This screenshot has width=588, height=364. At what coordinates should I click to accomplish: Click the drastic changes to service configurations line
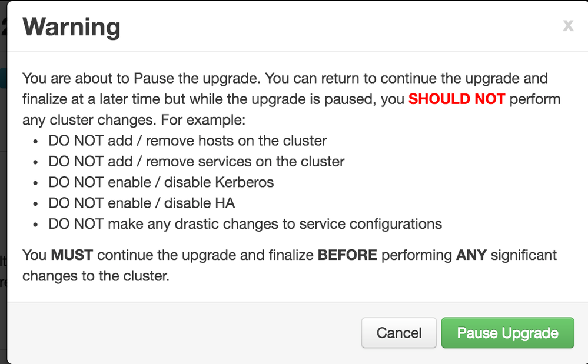(245, 223)
